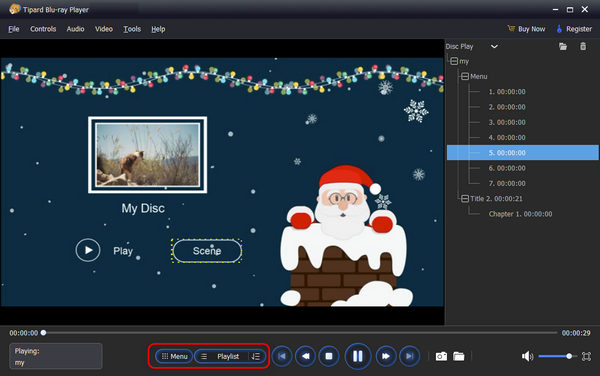Image resolution: width=600 pixels, height=376 pixels.
Task: Click Buy Now link
Action: [x=532, y=29]
